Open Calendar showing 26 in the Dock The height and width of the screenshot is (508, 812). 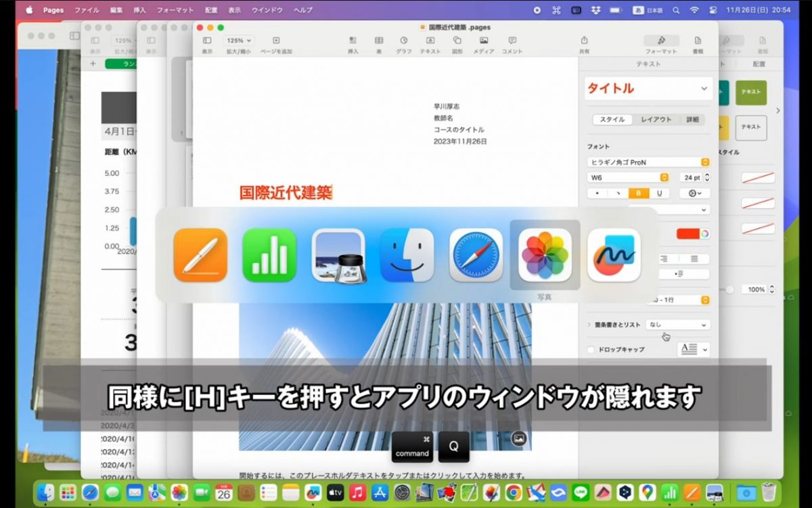[224, 492]
